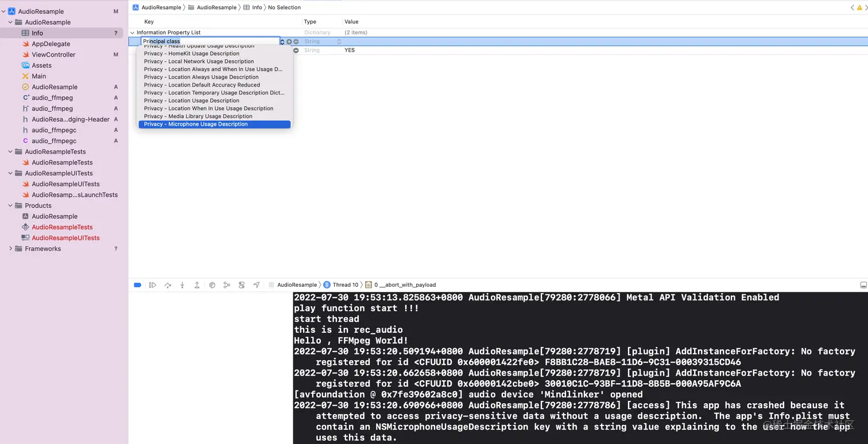This screenshot has height=444, width=868.
Task: Open the Debug View Hierarchy icon
Action: pos(212,285)
